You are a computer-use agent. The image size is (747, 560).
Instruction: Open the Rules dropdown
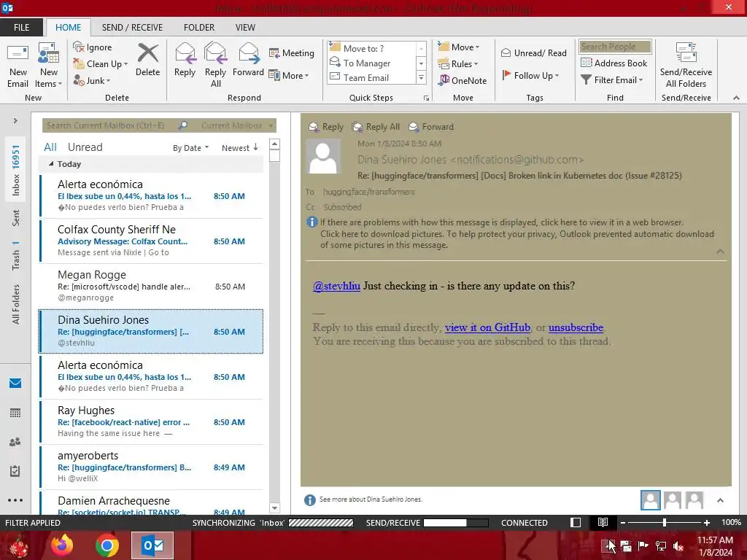click(458, 64)
